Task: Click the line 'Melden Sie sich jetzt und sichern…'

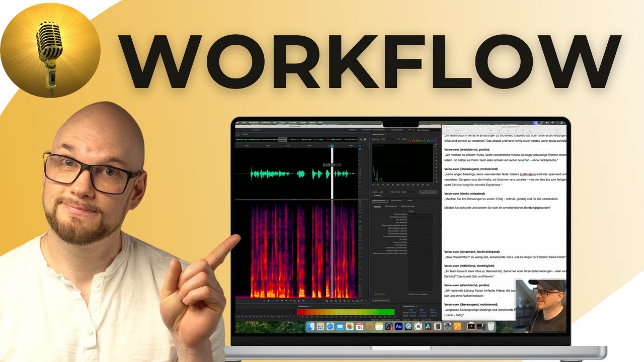Action: 498,208
